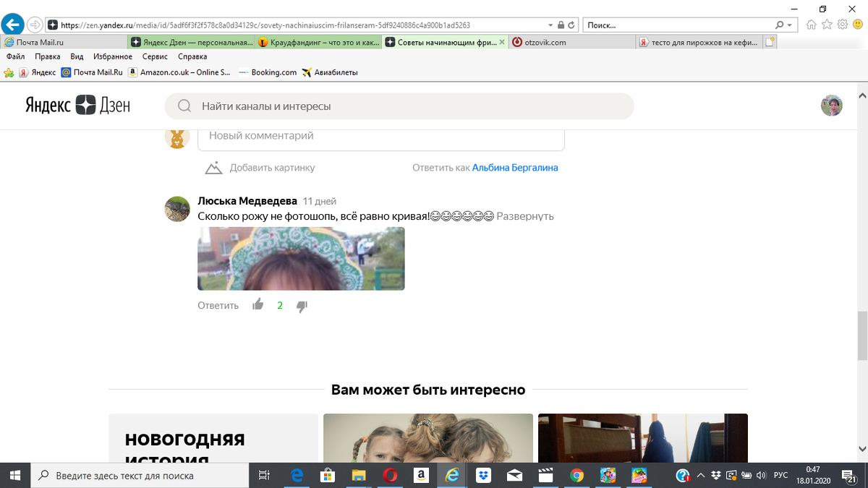Click the smiley feedback icon
Viewport: 868px width, 488px height.
coord(857,25)
